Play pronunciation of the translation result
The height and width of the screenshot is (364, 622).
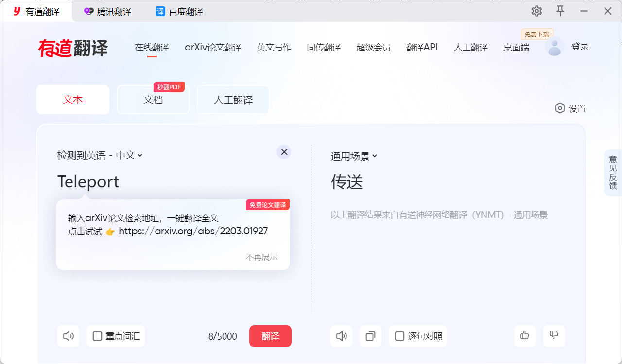tap(341, 336)
